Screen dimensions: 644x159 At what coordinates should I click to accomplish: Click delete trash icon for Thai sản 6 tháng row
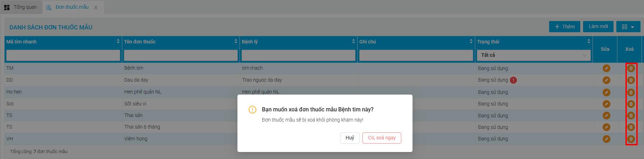[631, 127]
